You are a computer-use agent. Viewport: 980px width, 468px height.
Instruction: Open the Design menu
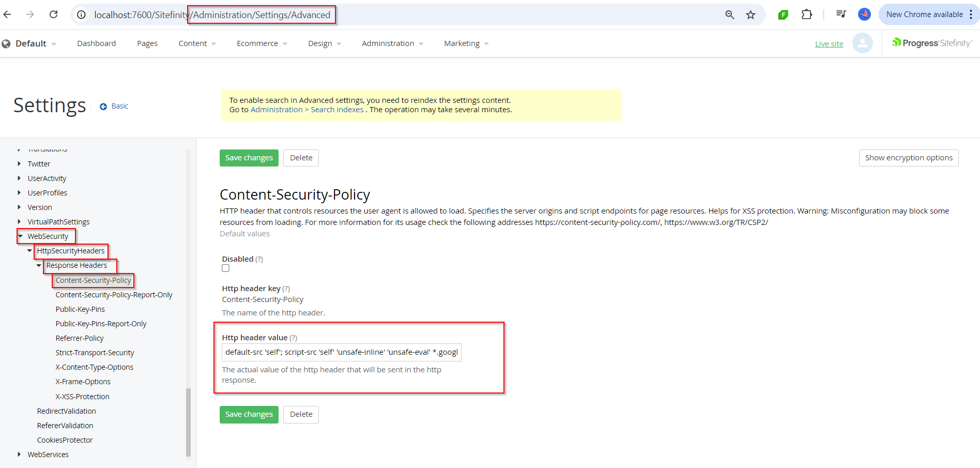(x=325, y=43)
